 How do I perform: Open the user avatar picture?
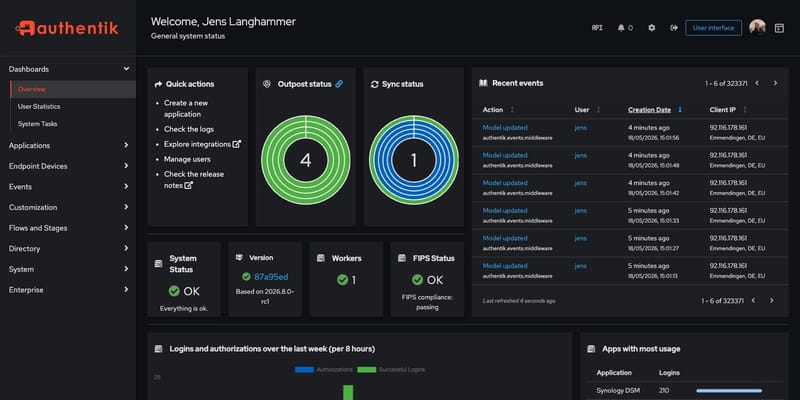(757, 28)
